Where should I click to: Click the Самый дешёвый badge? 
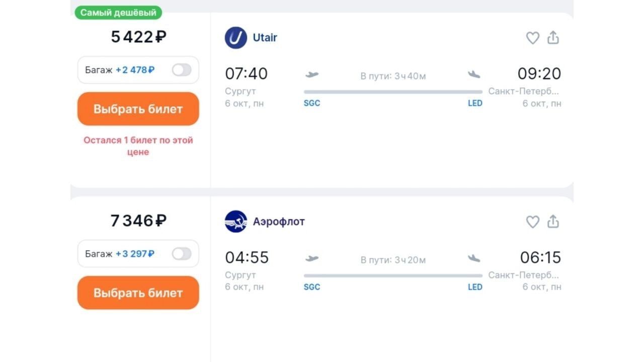(118, 13)
